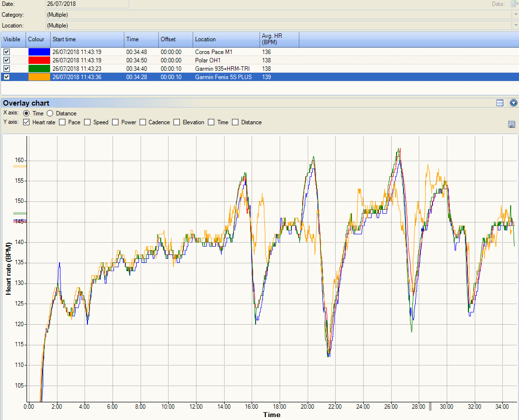
Task: Enable the Cadence Y axis checkbox
Action: [x=144, y=122]
